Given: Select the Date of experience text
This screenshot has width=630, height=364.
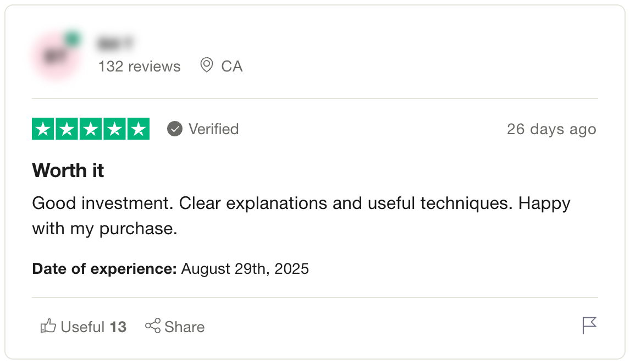Looking at the screenshot, I should (102, 269).
